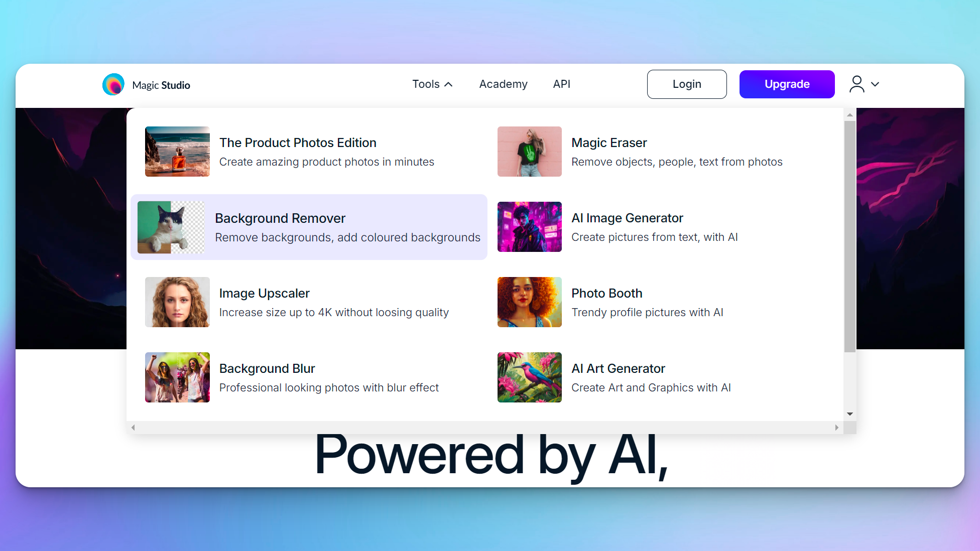Open the Academy nav item
Screen dimensions: 980x551
coord(503,84)
